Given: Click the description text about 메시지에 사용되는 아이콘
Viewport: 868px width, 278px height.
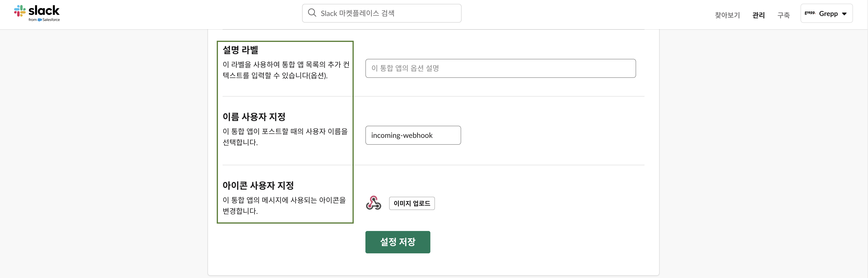Looking at the screenshot, I should click(x=284, y=205).
